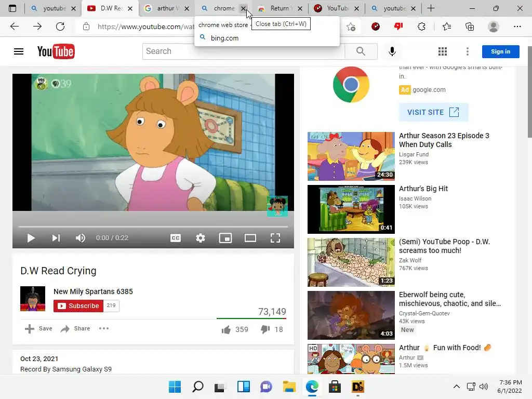Viewport: 532px width, 399px height.
Task: Open the Extensions puzzle icon
Action: [x=421, y=26]
